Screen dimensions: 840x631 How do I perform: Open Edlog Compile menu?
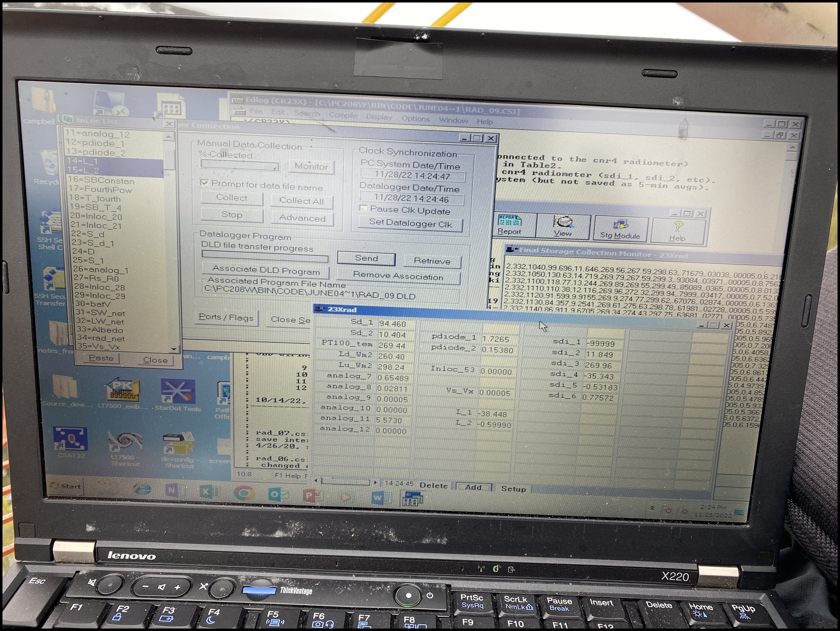343,115
